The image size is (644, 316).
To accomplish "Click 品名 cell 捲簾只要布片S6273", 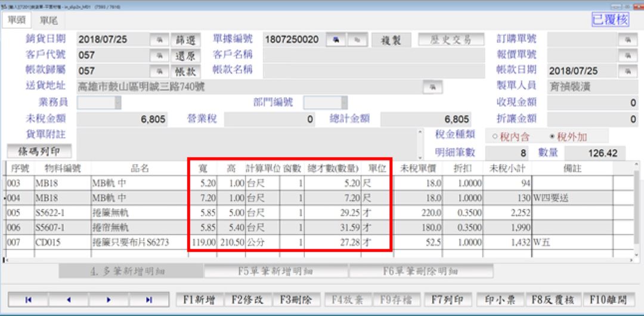I will coord(140,243).
